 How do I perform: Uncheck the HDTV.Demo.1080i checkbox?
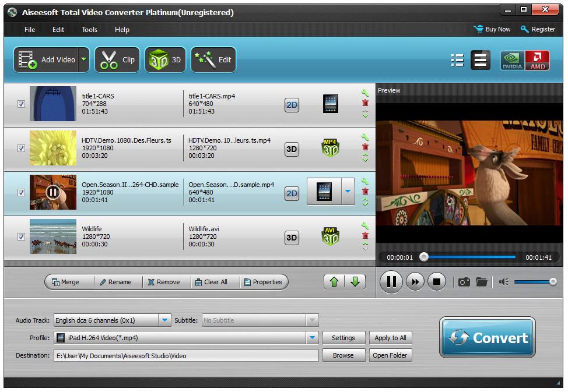click(21, 149)
